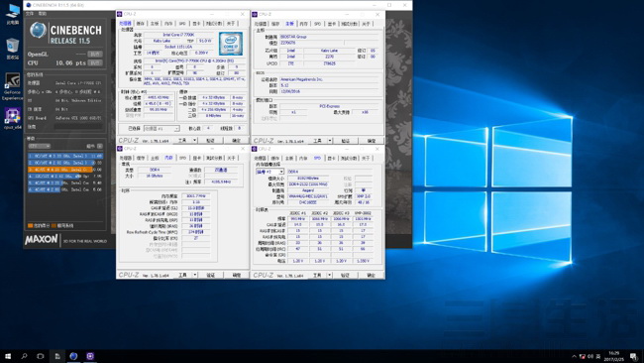The image size is (644, 363).
Task: Open memory slot #1 dropdown in SPD window
Action: point(269,172)
